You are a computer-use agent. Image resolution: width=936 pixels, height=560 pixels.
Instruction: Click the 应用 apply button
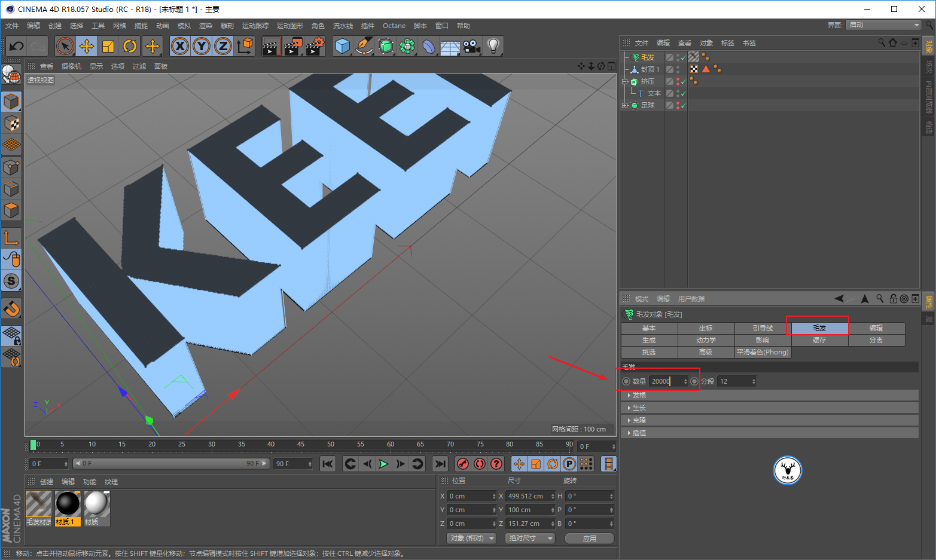590,538
